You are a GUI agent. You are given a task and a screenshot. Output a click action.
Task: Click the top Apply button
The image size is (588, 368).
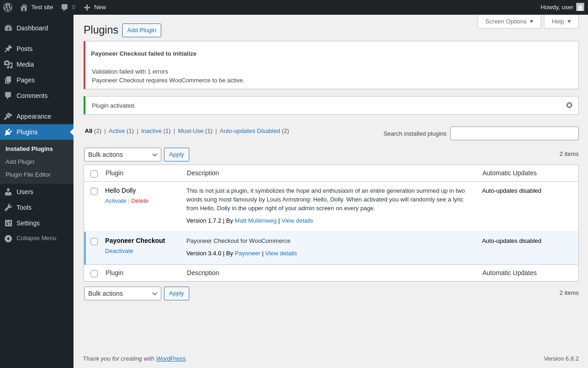[176, 155]
